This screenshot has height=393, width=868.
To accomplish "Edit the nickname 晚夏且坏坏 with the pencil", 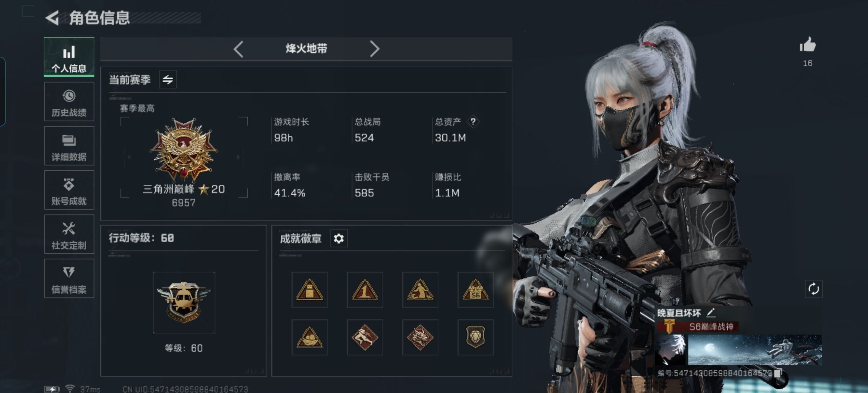I will click(x=711, y=313).
